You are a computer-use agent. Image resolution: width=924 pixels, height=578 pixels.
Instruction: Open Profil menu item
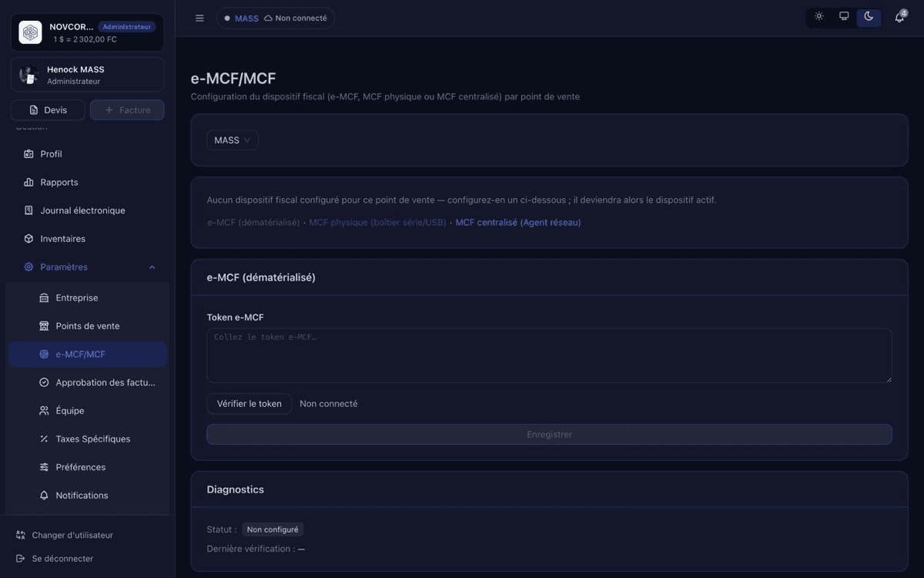click(x=87, y=154)
